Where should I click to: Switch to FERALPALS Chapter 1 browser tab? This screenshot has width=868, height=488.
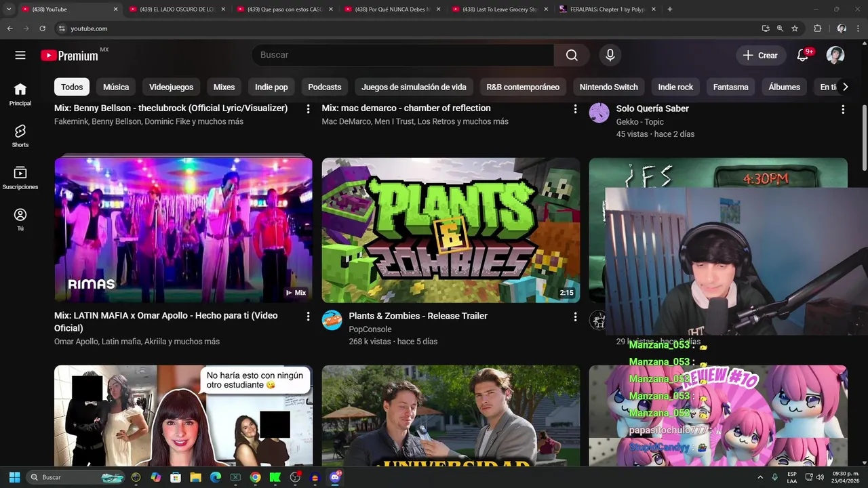[606, 9]
